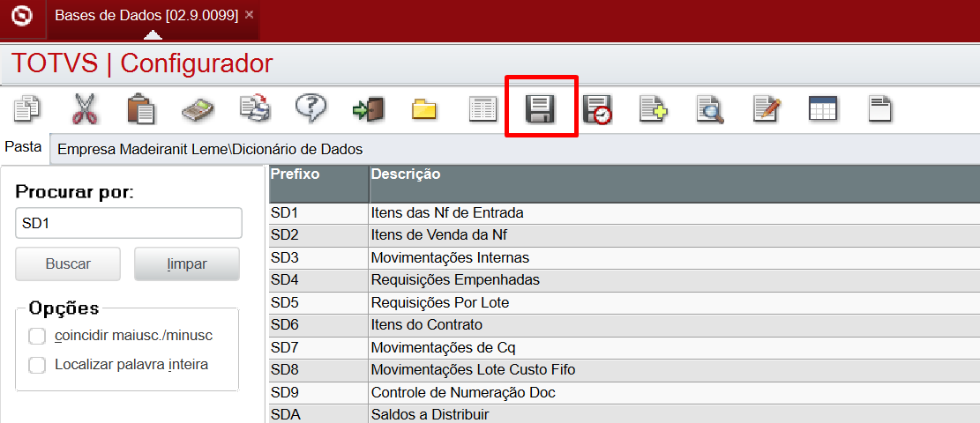Screen dimensions: 980x423
Task: Open the Calculator toolbar icon
Action: (198, 110)
